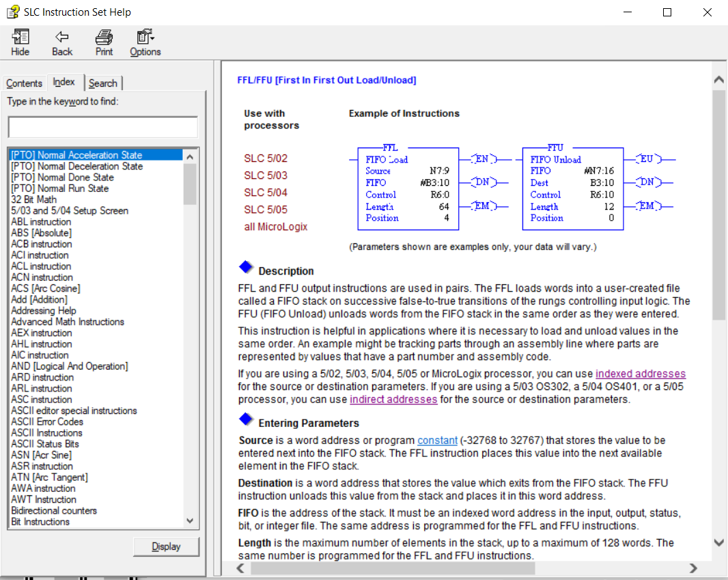Select the Index tab
Viewport: 728px width, 580px height.
pyautogui.click(x=64, y=82)
